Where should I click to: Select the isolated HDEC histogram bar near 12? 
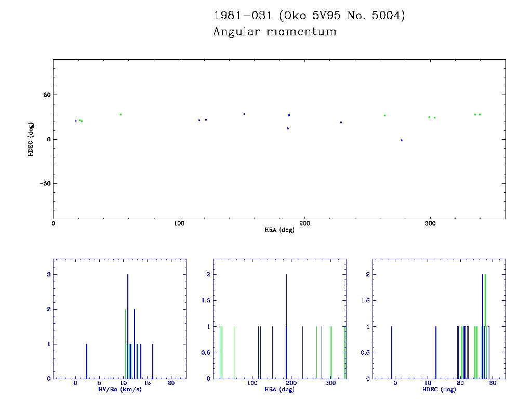tap(436, 352)
